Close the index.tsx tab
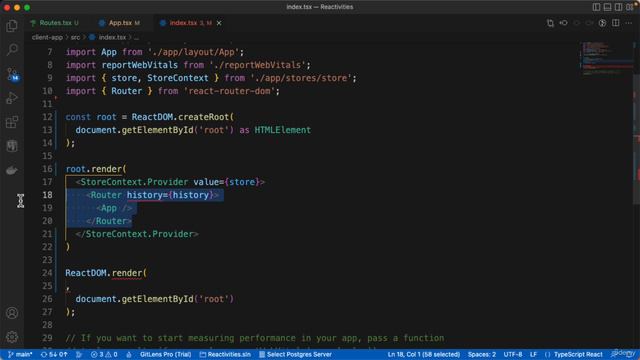Viewport: 640px width, 360px height. coord(219,23)
